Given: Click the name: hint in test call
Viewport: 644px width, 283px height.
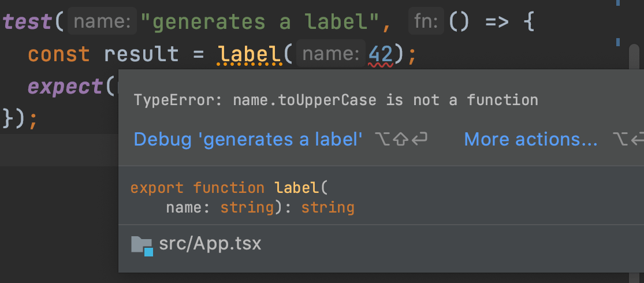Looking at the screenshot, I should [102, 23].
